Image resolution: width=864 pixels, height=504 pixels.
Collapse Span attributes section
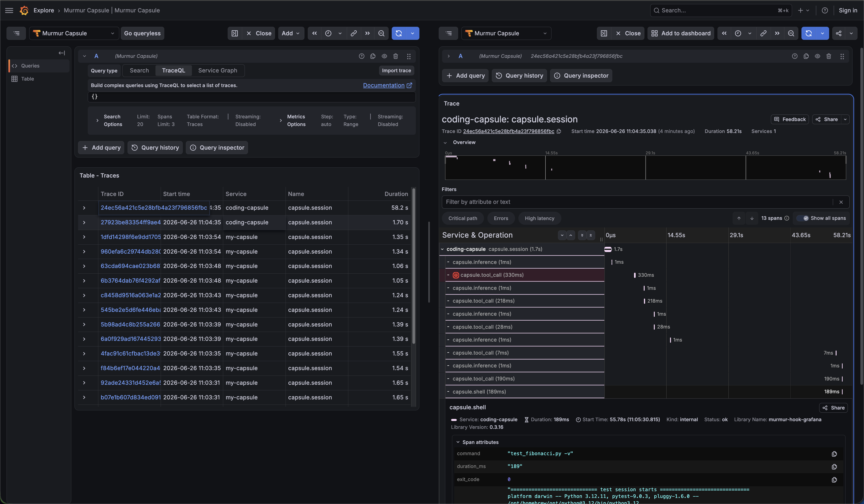click(458, 442)
